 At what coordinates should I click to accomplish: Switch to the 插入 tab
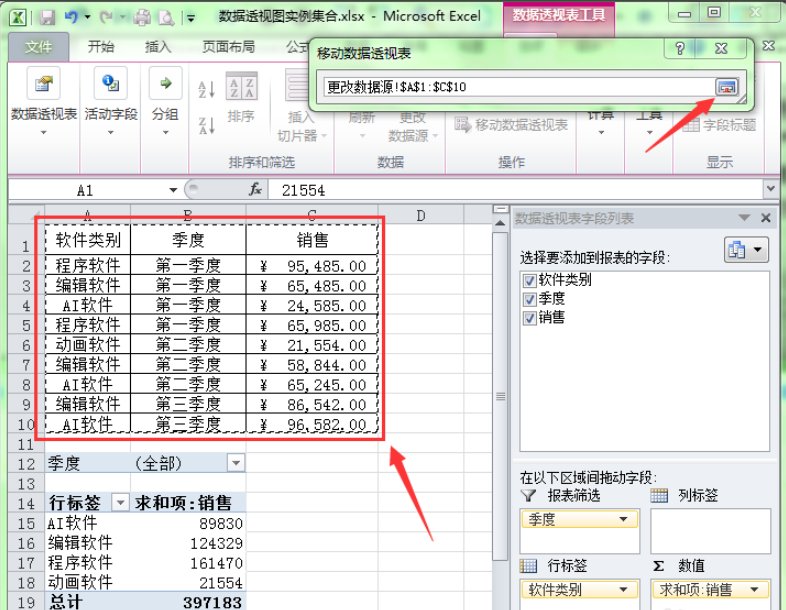tap(158, 47)
